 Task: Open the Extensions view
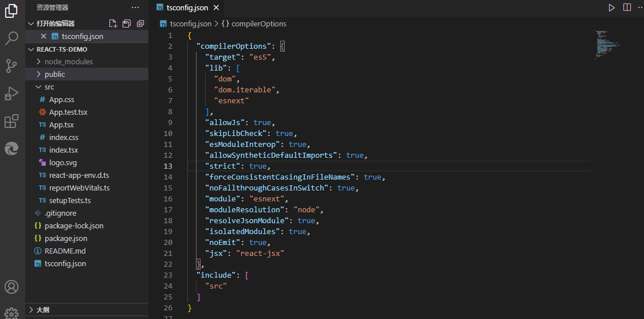[x=11, y=121]
